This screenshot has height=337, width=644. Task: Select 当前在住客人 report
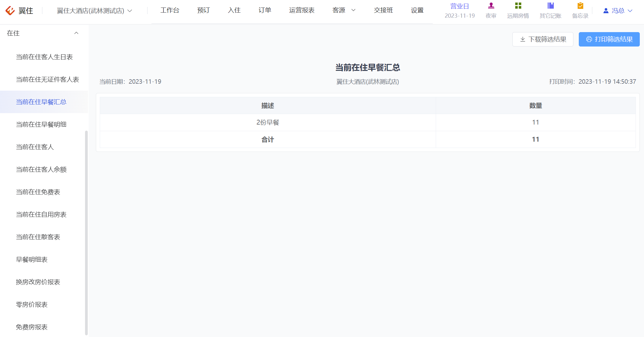[x=44, y=147]
